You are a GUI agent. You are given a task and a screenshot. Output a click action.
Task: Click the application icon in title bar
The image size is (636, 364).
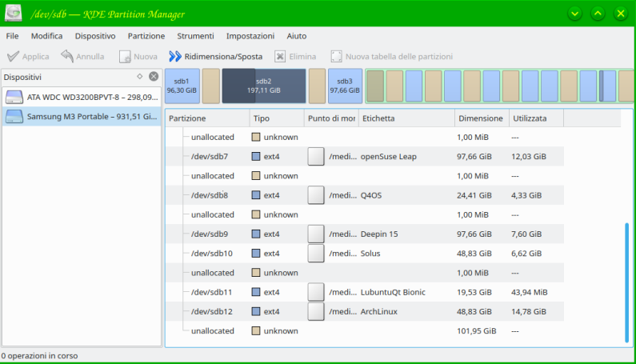[14, 13]
